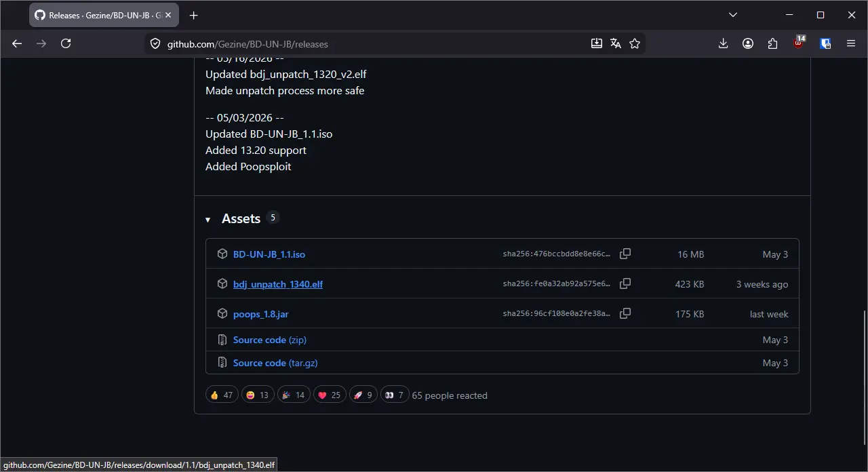This screenshot has height=472, width=868.
Task: Download Source code (zip)
Action: point(270,340)
